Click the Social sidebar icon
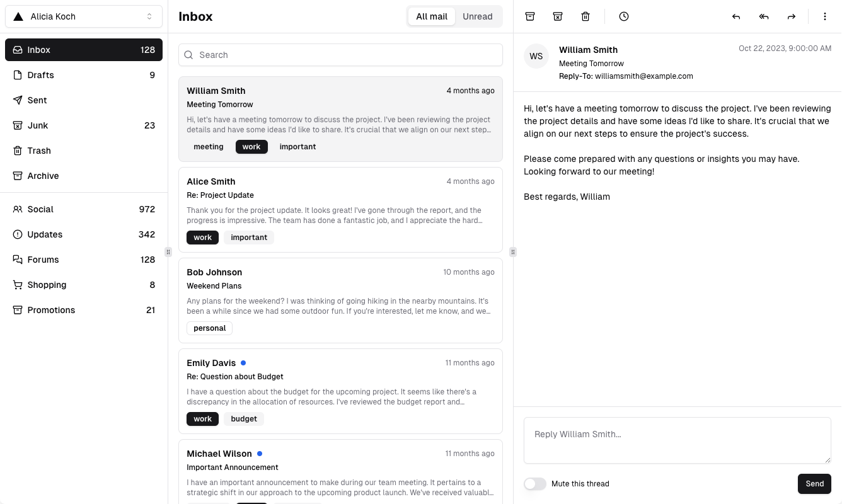Viewport: 842px width, 504px height. click(17, 209)
